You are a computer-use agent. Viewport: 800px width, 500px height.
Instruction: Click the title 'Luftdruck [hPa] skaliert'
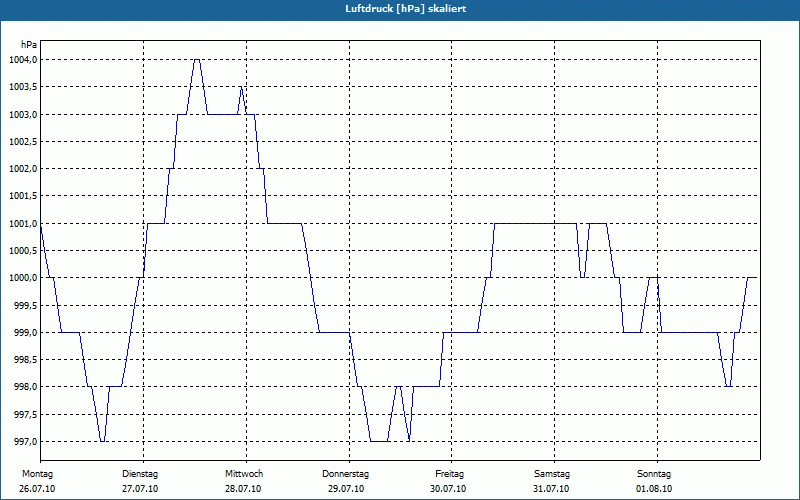406,9
